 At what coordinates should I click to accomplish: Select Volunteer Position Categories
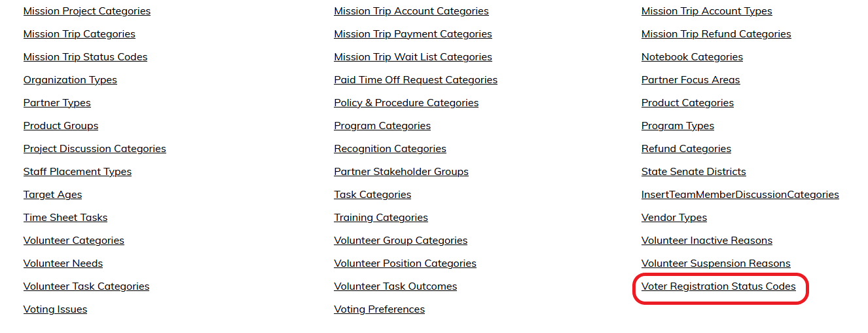(405, 264)
